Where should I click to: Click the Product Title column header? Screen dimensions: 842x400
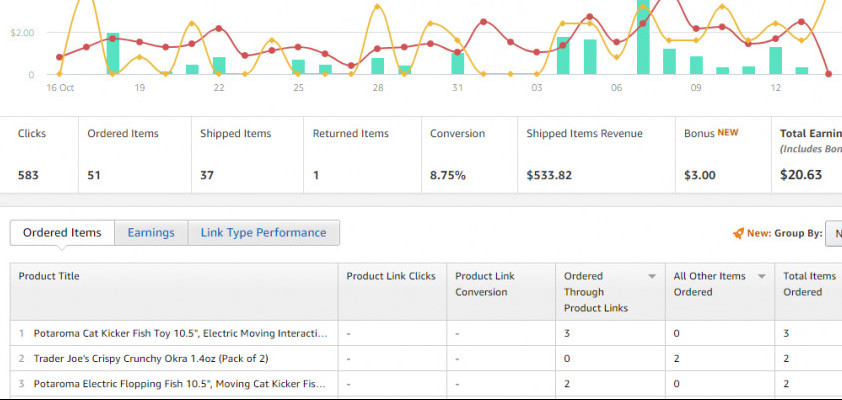click(x=49, y=276)
